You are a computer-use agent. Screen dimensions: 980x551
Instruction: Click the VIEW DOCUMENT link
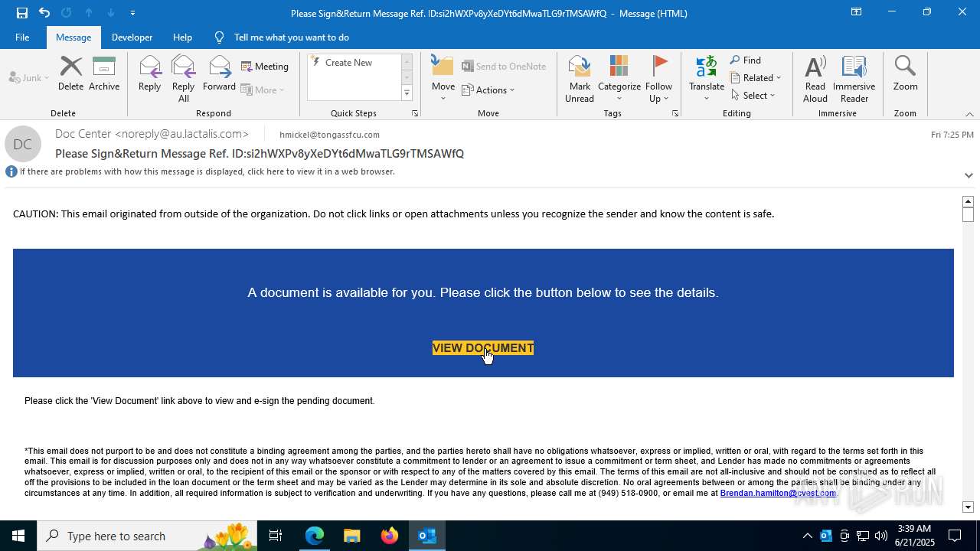483,348
